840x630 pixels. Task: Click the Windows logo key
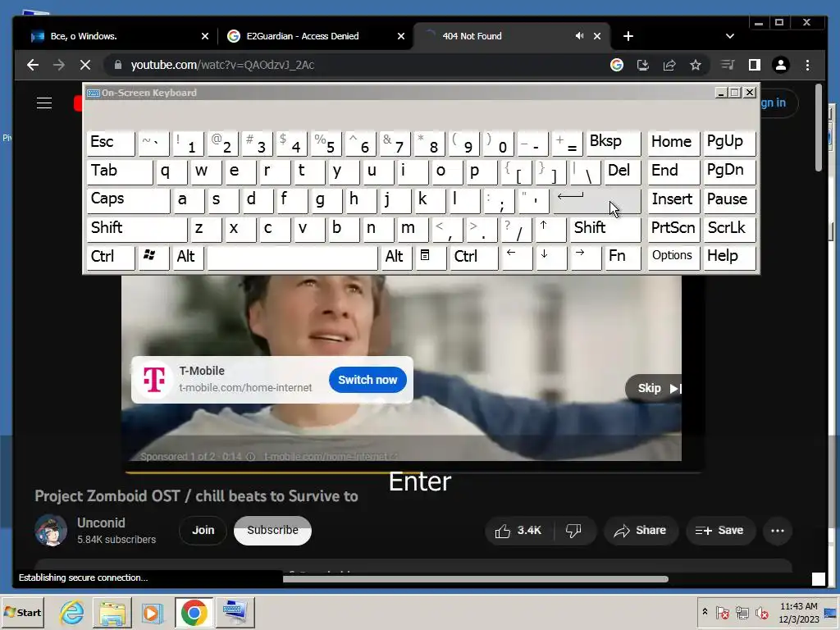(153, 257)
